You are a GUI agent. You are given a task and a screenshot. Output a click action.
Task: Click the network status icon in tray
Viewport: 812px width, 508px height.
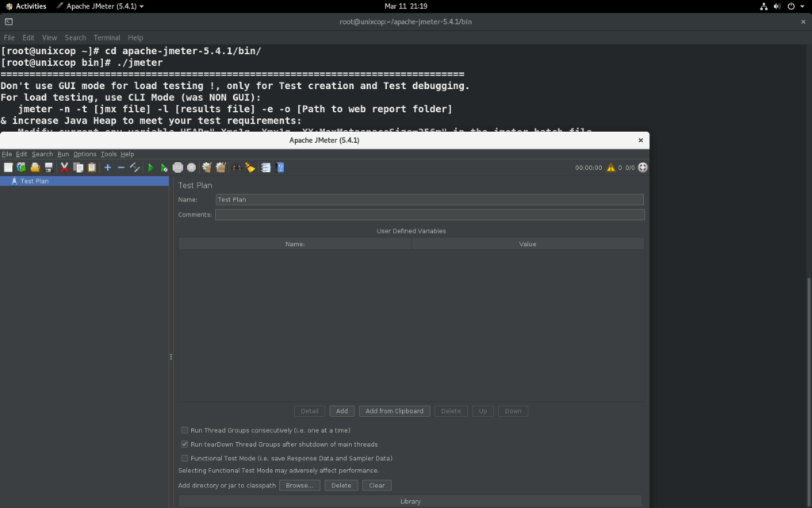pyautogui.click(x=764, y=6)
